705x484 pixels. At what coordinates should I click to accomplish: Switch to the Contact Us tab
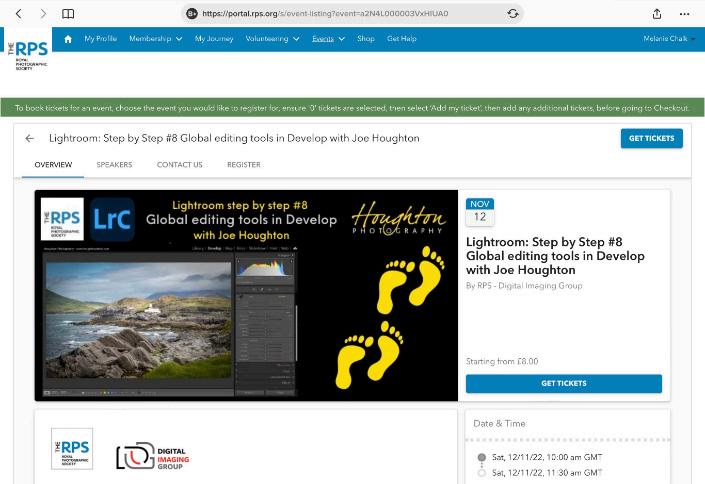point(179,165)
